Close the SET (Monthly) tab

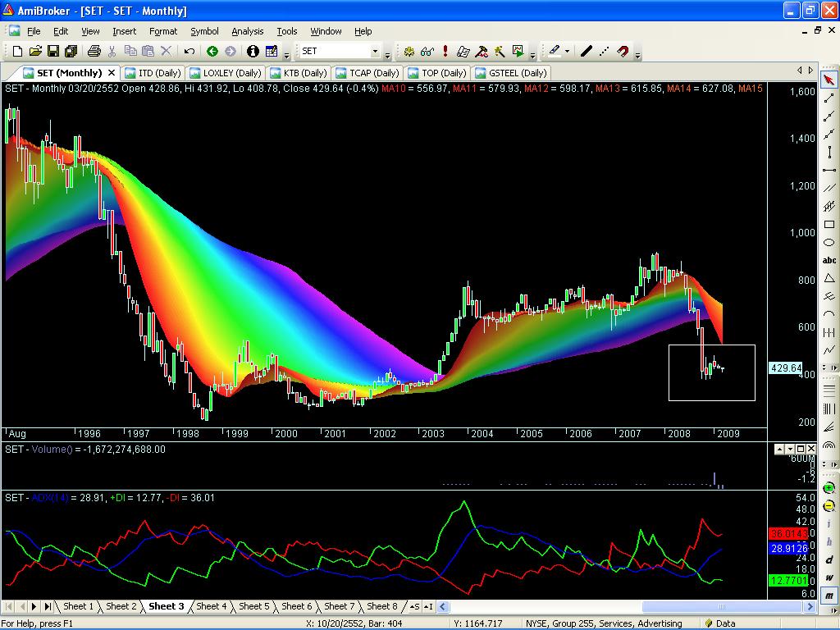click(112, 73)
